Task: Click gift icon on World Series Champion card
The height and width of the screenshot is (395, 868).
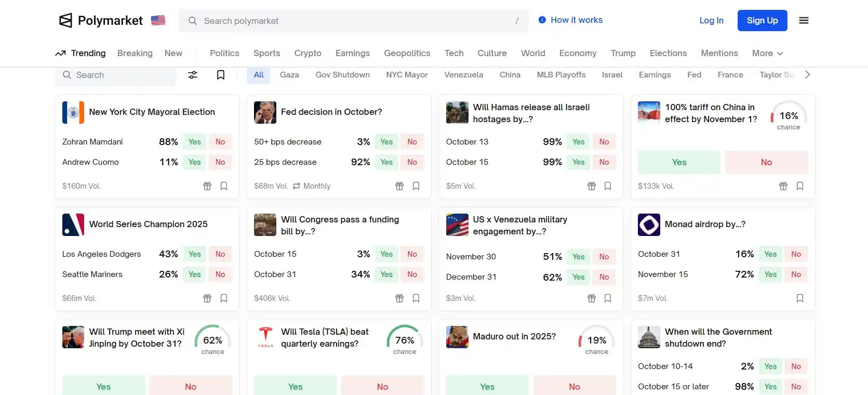Action: pyautogui.click(x=207, y=298)
